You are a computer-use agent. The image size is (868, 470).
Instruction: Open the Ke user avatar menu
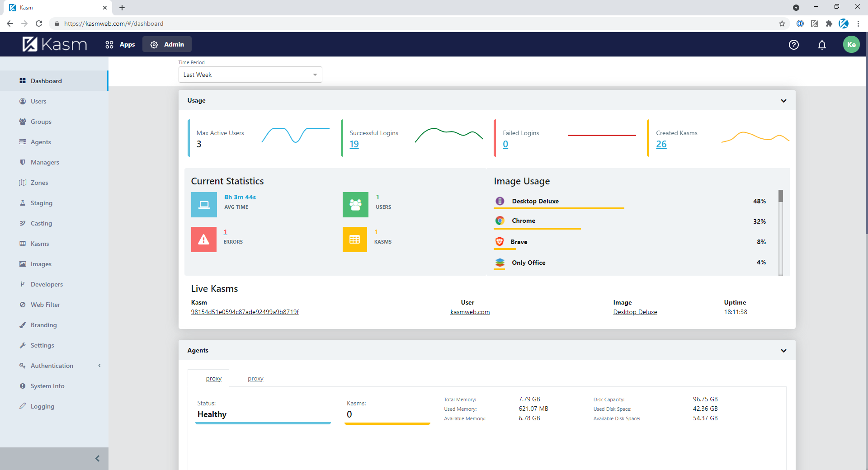[851, 44]
